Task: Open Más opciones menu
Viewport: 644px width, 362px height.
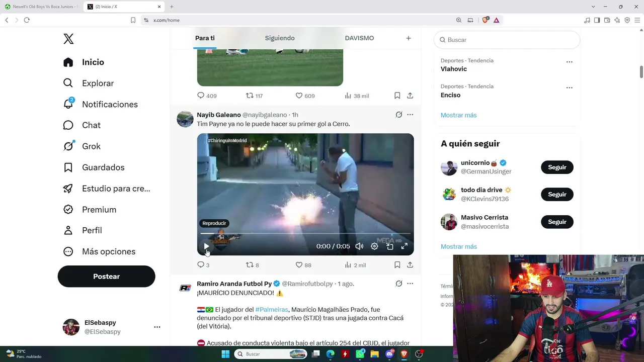Action: click(x=99, y=251)
